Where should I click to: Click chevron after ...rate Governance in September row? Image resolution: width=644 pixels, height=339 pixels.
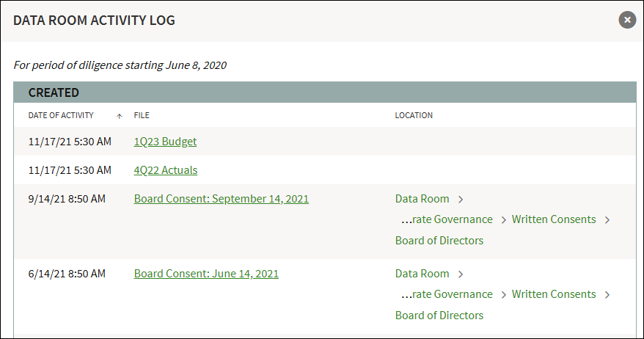pyautogui.click(x=504, y=220)
